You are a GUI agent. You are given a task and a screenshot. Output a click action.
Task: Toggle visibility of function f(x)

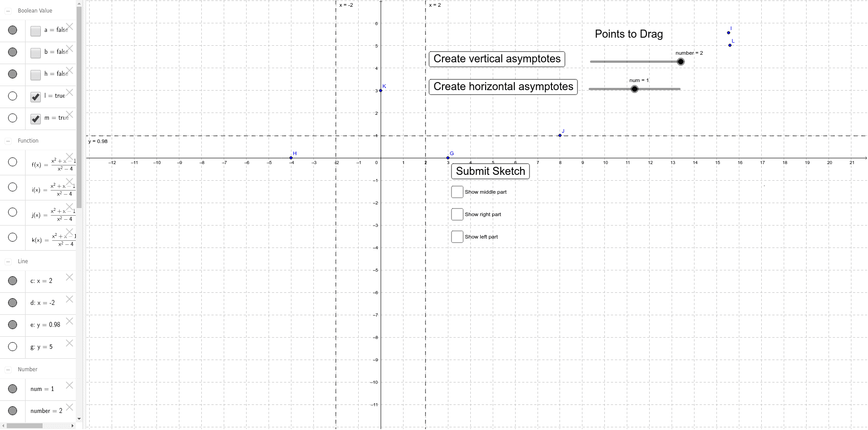coord(13,162)
